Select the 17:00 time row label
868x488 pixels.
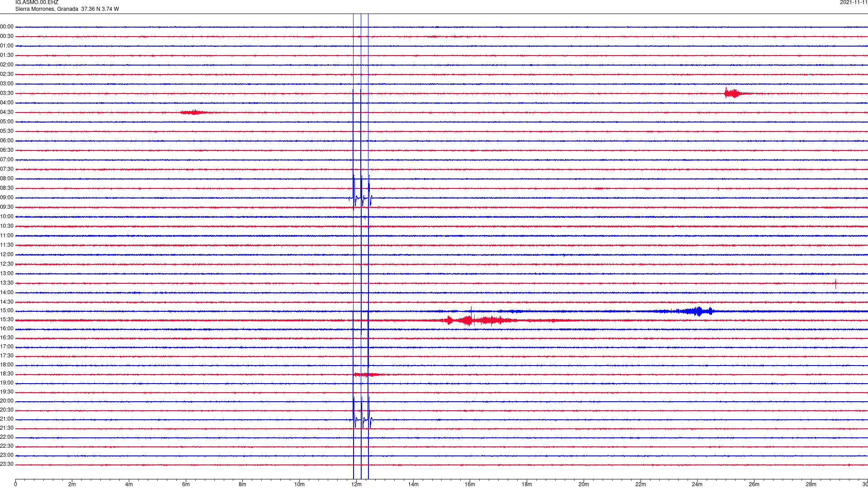7,347
